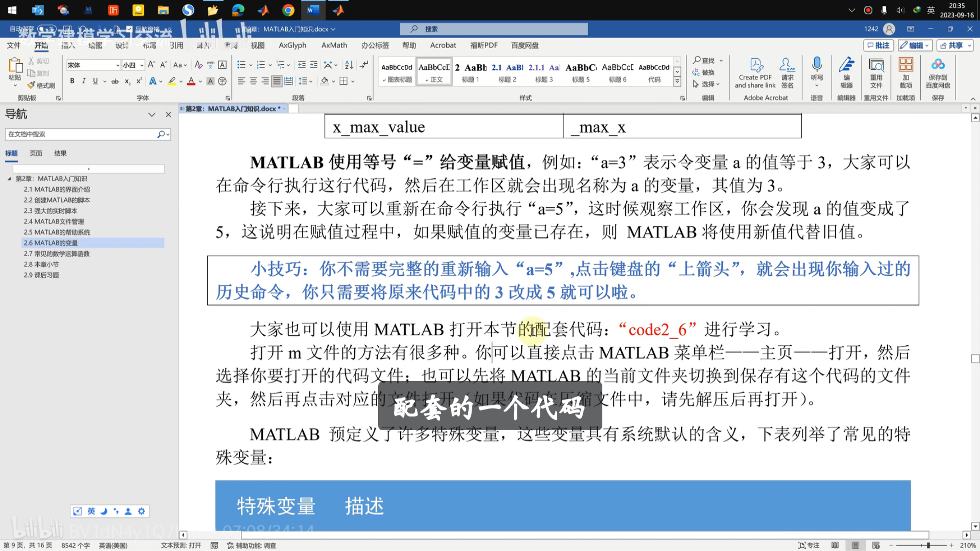Collapse 第2章 MATLAB入门知识 tree node
Viewport: 980px width, 551px height.
pyautogui.click(x=9, y=179)
